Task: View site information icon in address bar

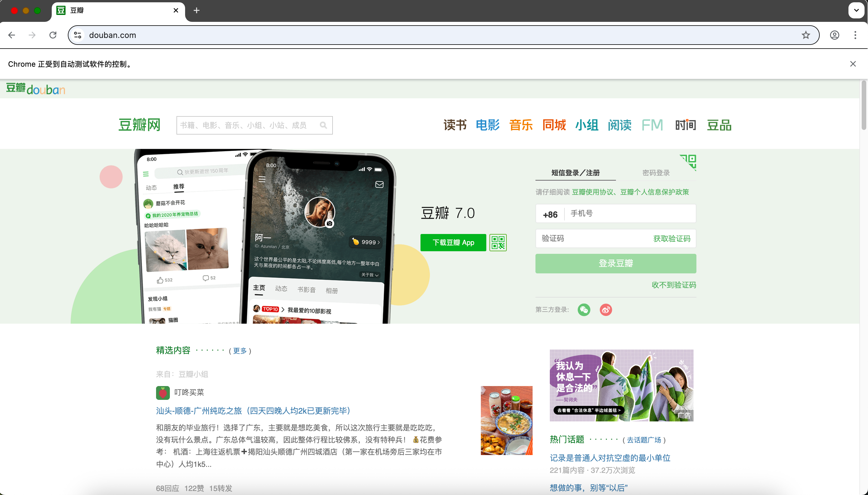Action: tap(78, 35)
